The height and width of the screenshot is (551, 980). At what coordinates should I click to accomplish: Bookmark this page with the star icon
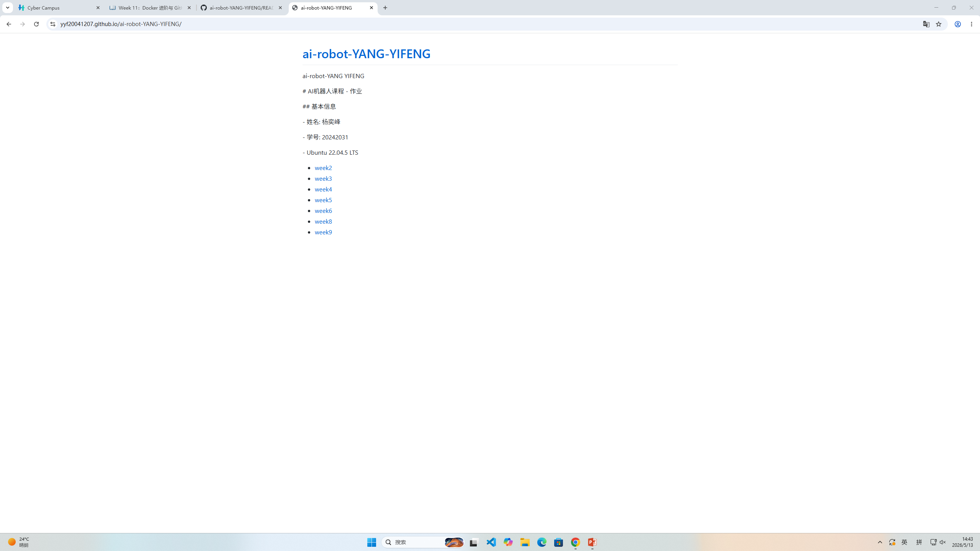point(938,24)
